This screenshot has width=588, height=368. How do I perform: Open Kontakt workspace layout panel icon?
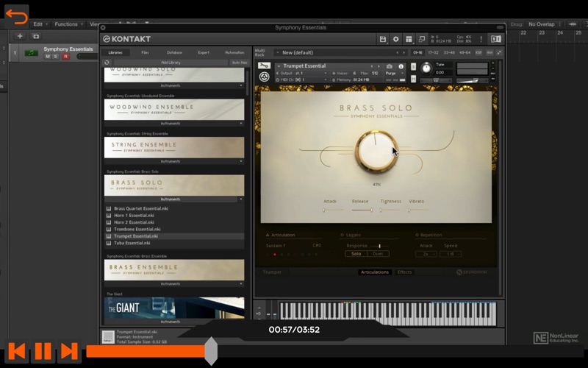[x=409, y=39]
